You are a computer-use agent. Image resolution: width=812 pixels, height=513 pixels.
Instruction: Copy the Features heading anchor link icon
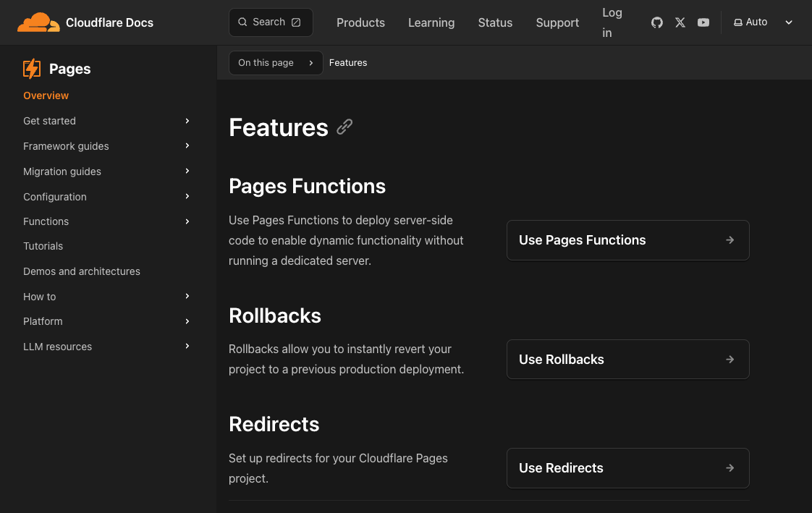344,127
